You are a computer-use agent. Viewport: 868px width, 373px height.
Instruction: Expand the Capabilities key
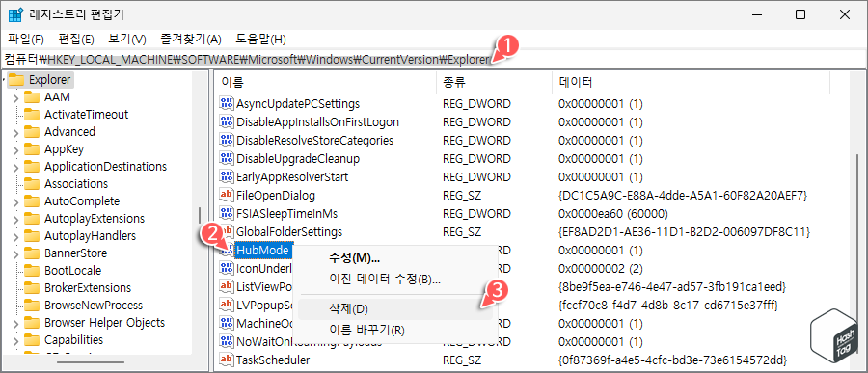point(15,340)
